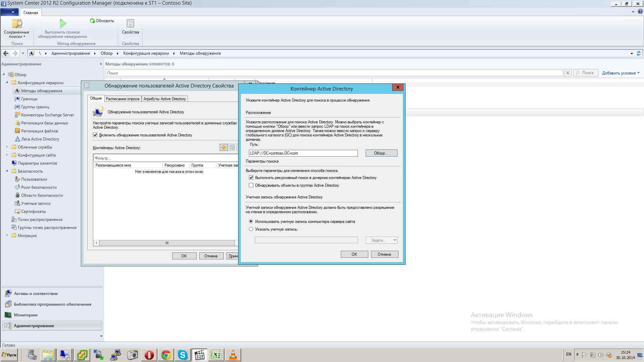This screenshot has height=362, width=644.
Task: Clear the search box with X icon
Action: tap(568, 73)
